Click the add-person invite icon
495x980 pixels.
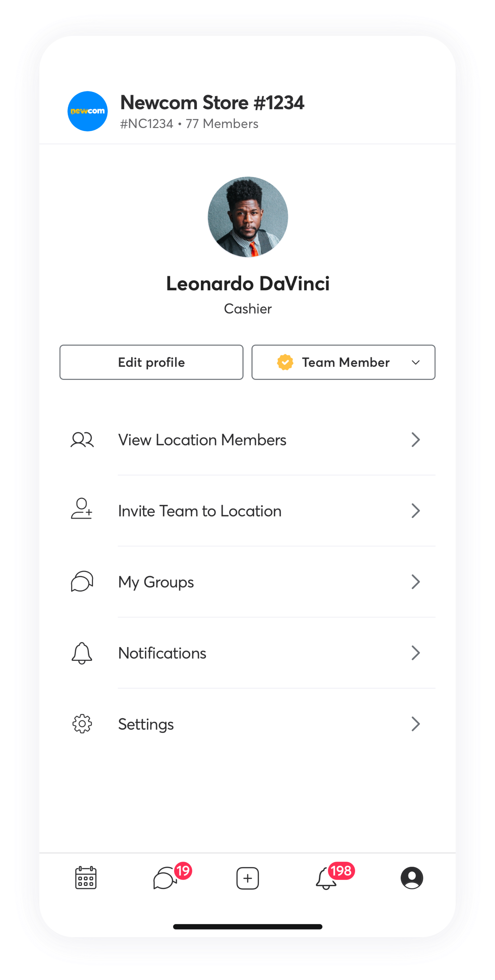(x=82, y=509)
